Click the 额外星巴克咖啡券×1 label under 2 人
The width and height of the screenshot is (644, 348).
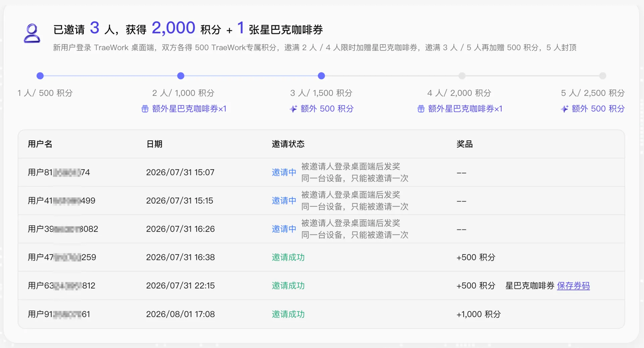pyautogui.click(x=189, y=109)
